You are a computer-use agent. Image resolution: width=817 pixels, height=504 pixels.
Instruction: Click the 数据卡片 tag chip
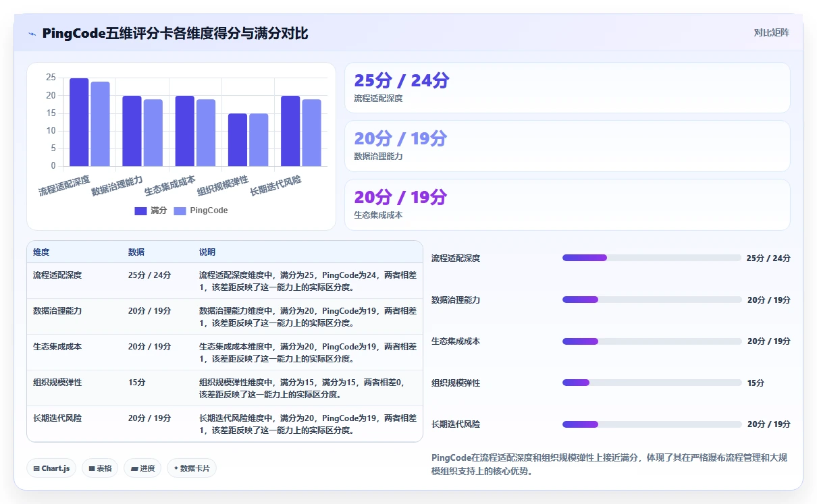(x=192, y=468)
